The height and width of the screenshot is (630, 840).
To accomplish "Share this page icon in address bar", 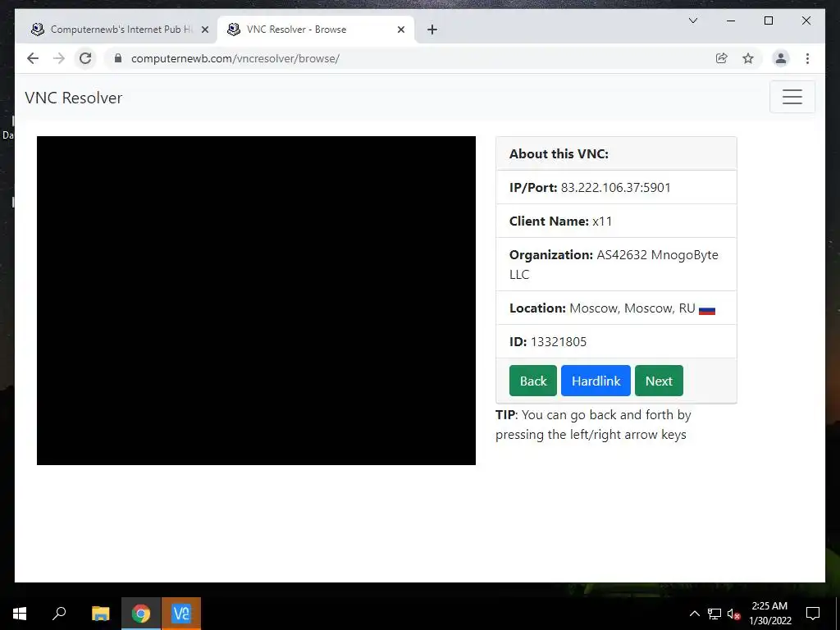I will [722, 58].
